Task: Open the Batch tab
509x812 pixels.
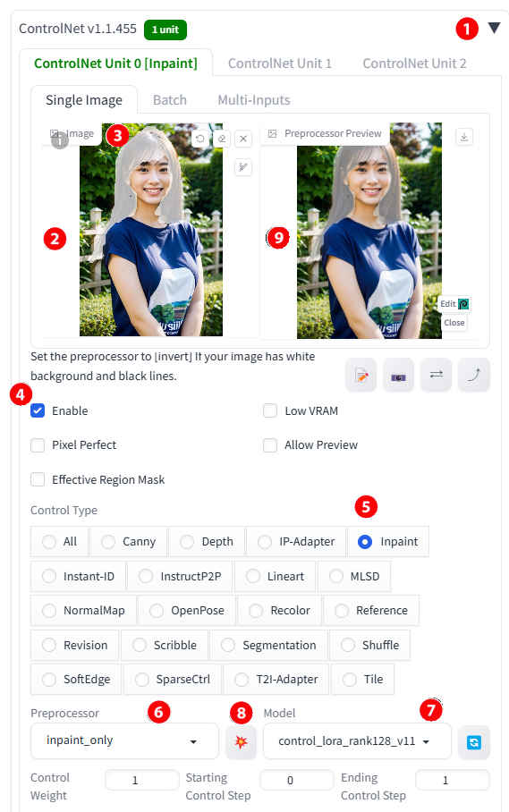Action: point(170,100)
